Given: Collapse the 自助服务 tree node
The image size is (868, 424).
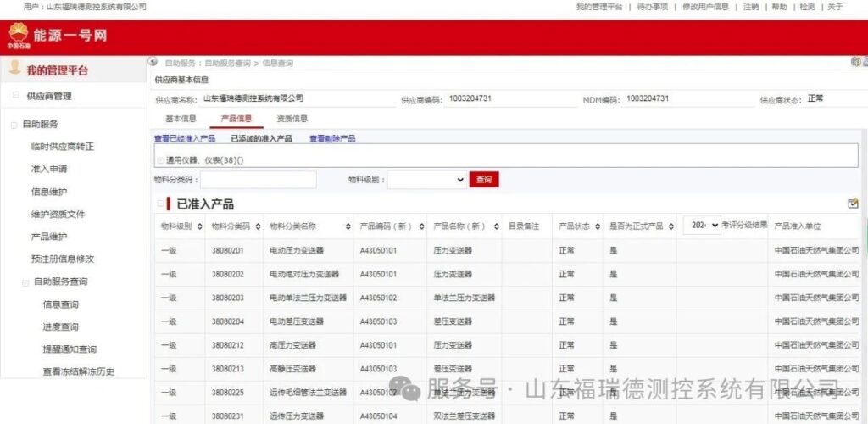Looking at the screenshot, I should pos(14,126).
